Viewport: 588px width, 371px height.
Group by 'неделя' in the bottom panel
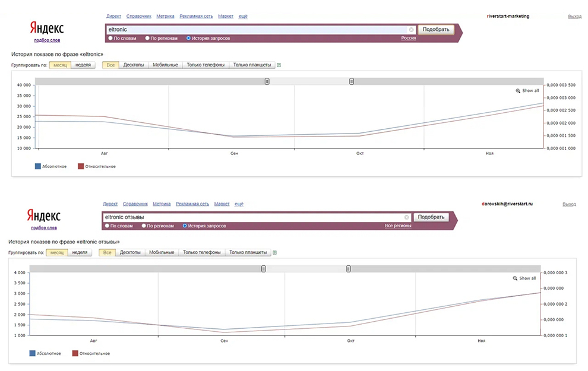pyautogui.click(x=80, y=253)
